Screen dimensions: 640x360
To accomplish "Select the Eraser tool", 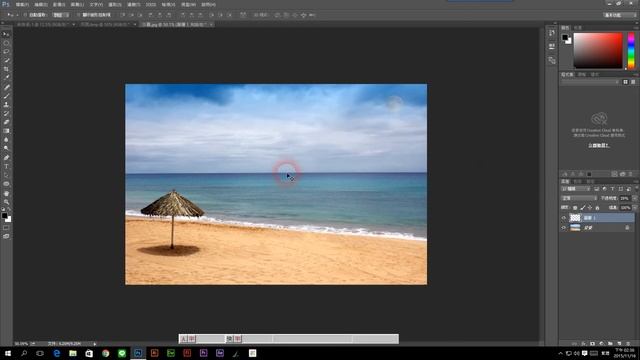I will pyautogui.click(x=6, y=122).
